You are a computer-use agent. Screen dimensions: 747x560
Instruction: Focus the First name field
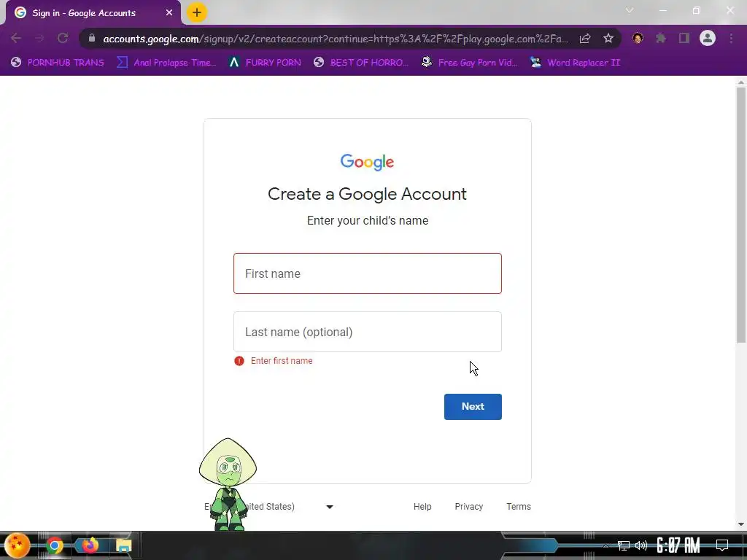[x=368, y=273]
